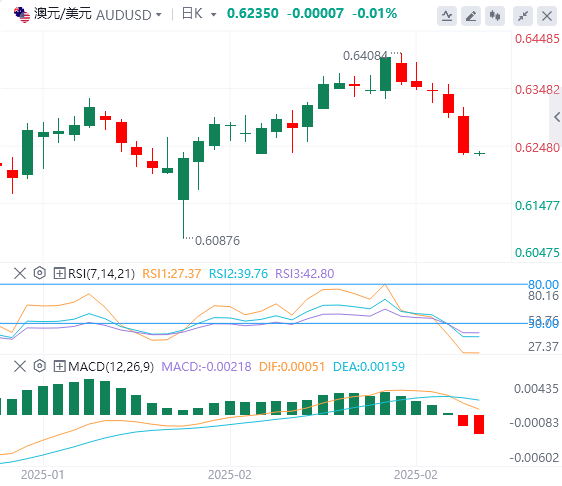Click the 澳元/美元 pair name
Viewport: 562px width, 486px height.
tap(62, 14)
